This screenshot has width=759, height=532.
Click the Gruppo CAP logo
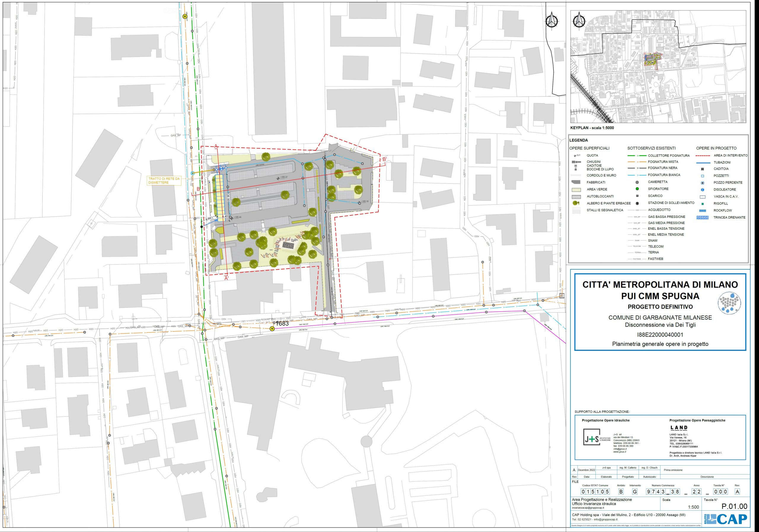click(x=725, y=519)
